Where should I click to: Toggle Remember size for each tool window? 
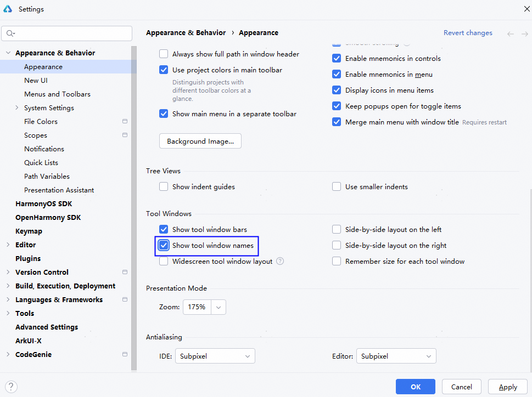pos(337,262)
